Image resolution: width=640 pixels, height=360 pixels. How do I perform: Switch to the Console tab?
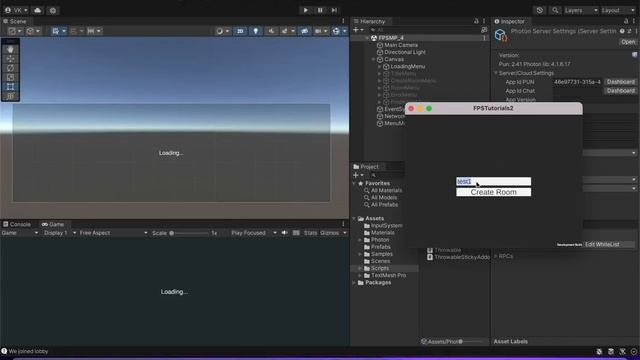coord(17,224)
